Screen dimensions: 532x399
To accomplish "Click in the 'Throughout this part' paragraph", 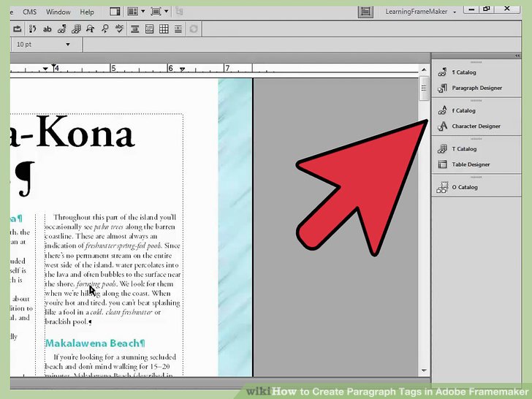I will click(113, 269).
